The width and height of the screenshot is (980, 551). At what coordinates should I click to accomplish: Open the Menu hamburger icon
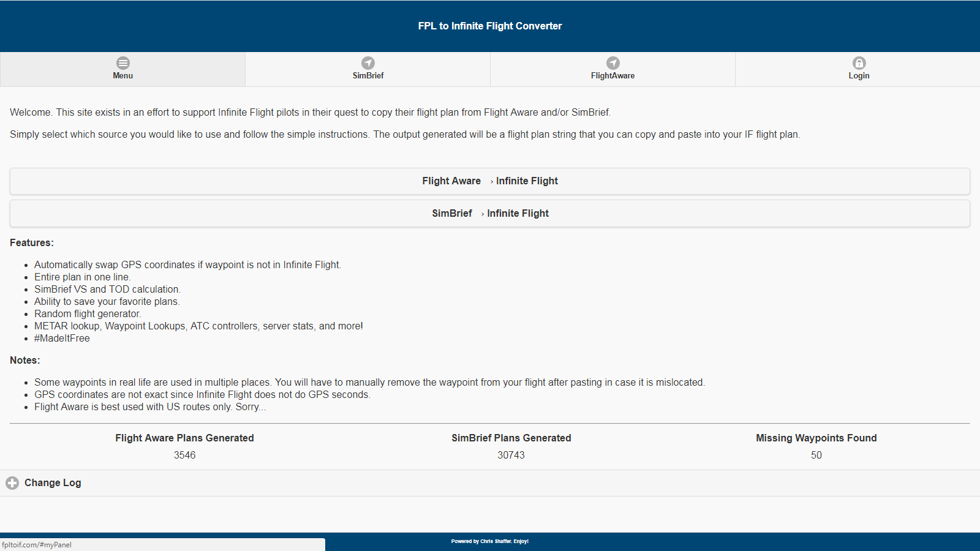click(x=123, y=63)
